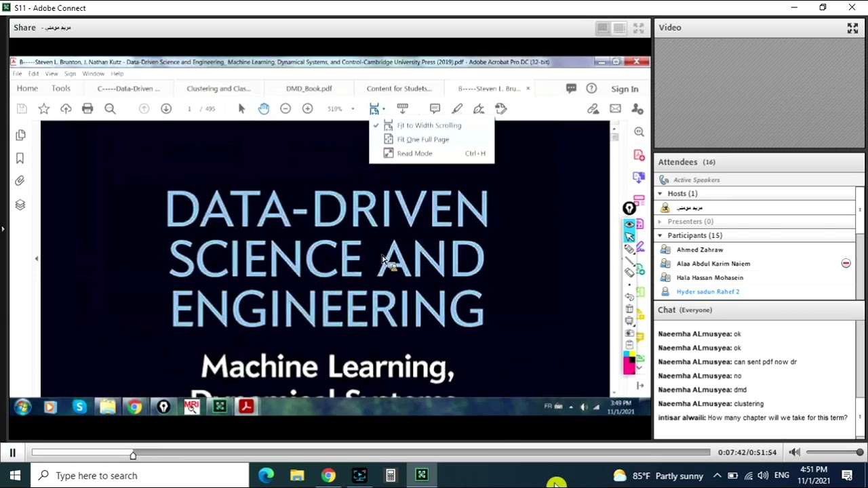Image resolution: width=868 pixels, height=488 pixels.
Task: Add a comment sticky note
Action: click(435, 108)
